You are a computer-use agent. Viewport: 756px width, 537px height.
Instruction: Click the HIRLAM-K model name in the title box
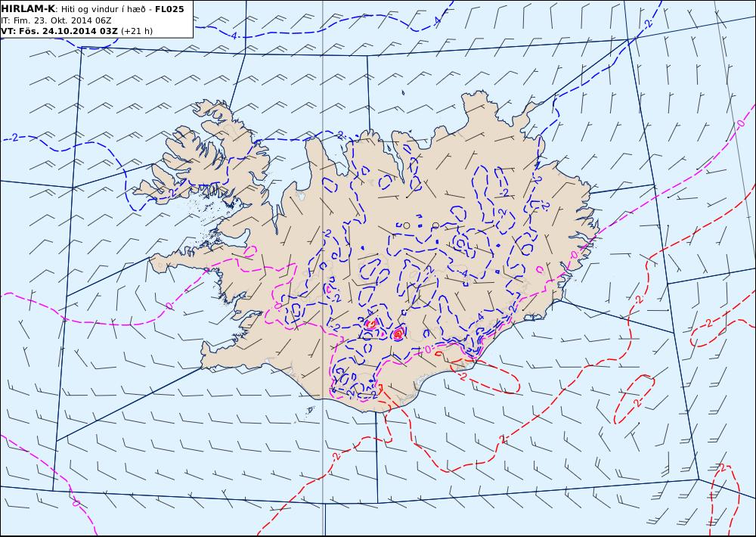(29, 8)
